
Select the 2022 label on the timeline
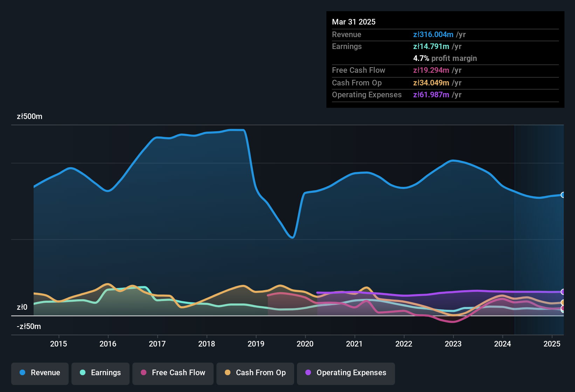(404, 344)
